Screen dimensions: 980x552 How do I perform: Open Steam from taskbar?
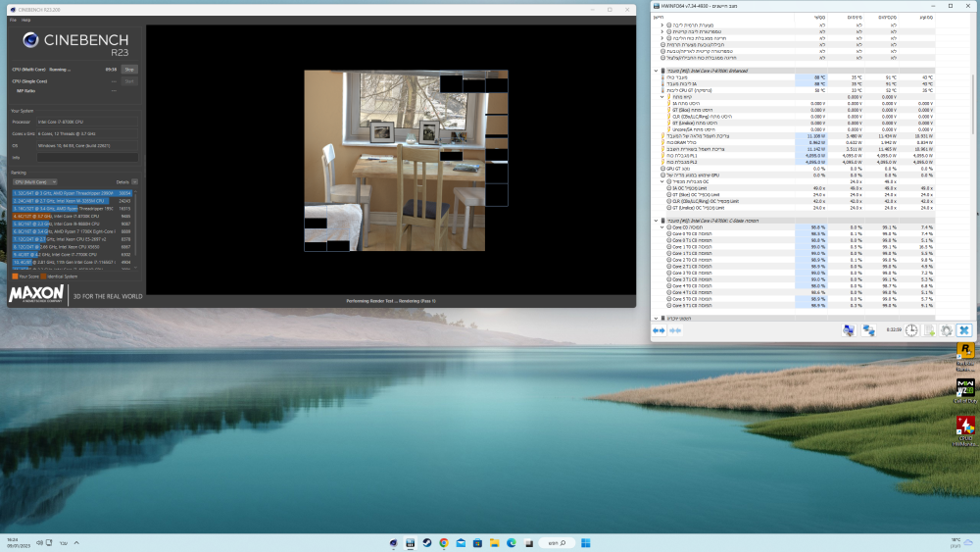427,542
